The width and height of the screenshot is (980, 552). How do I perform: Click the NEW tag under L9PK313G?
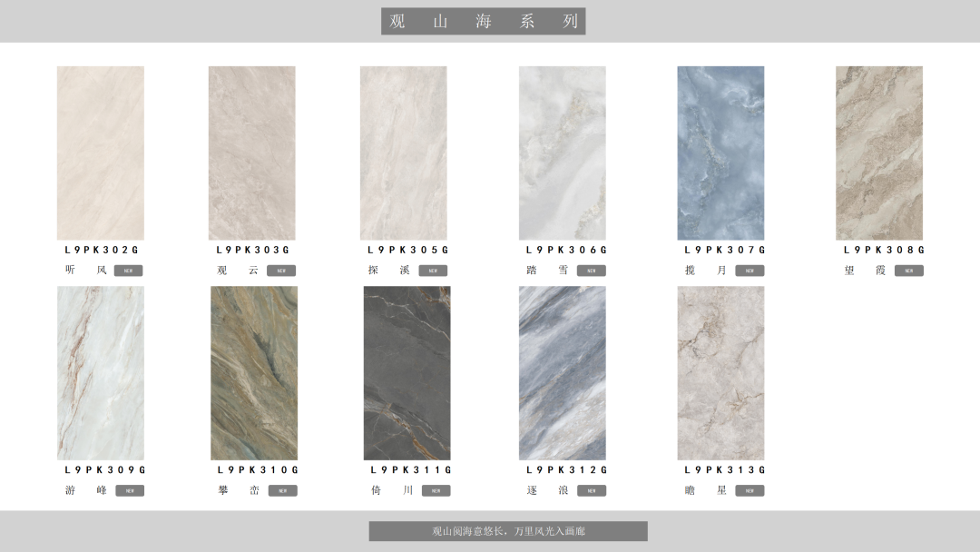point(750,491)
